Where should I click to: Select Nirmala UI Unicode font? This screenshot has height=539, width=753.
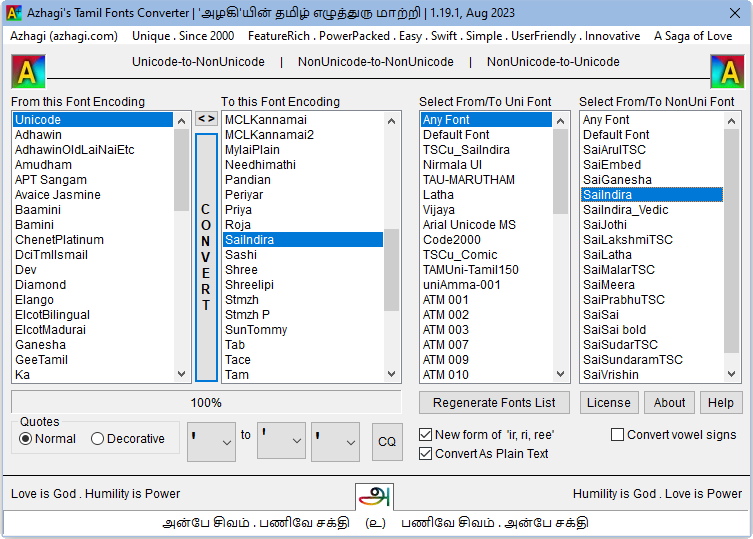(486, 165)
